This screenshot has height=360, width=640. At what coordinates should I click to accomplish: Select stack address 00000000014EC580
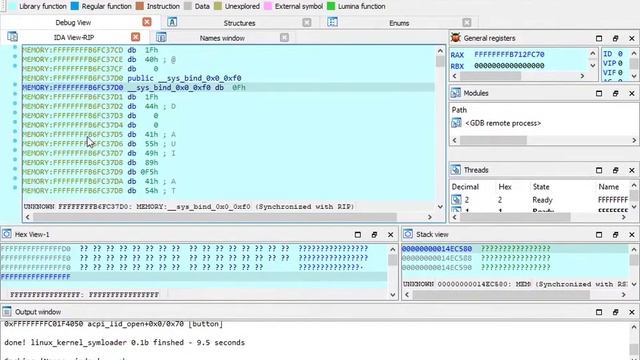tap(437, 249)
